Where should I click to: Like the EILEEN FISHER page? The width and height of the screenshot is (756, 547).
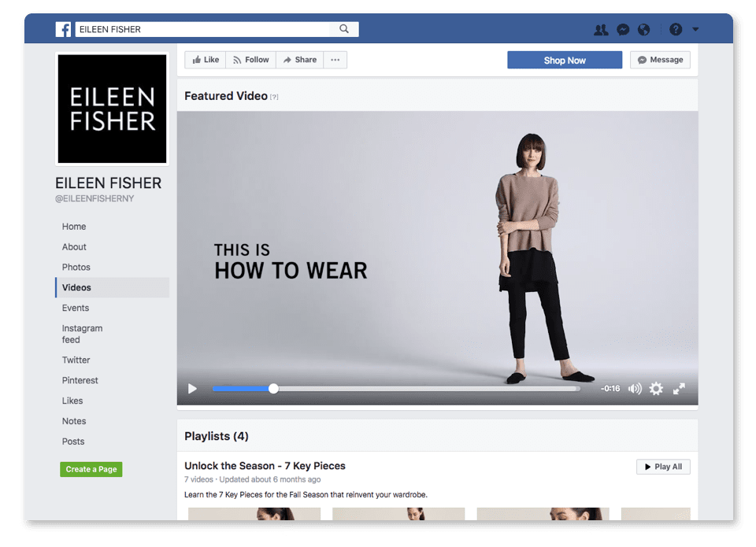(206, 60)
